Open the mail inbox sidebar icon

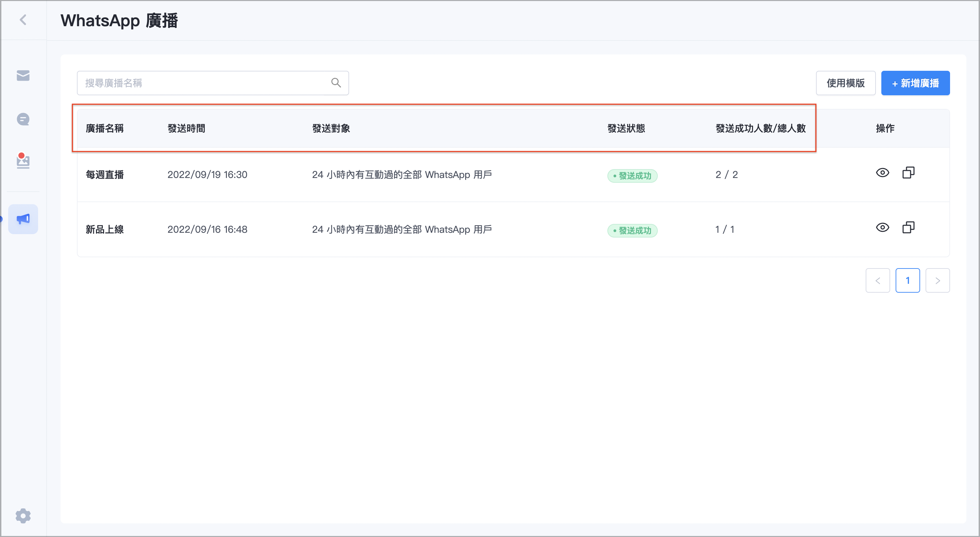tap(23, 75)
